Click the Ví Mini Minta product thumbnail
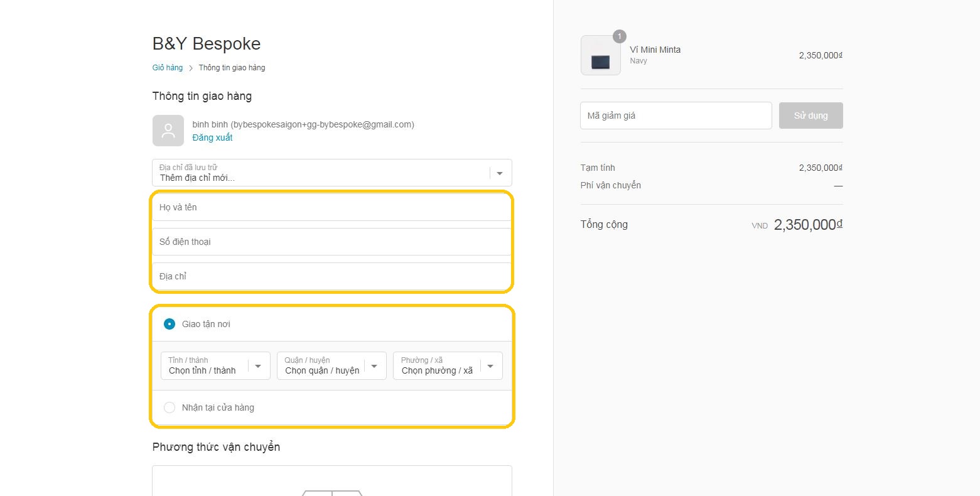This screenshot has height=496, width=980. click(x=601, y=55)
